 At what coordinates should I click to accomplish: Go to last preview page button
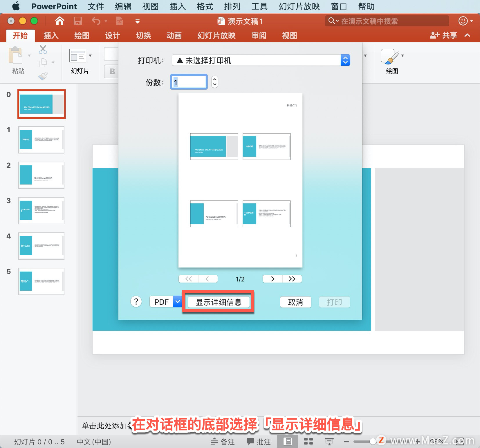pos(292,279)
